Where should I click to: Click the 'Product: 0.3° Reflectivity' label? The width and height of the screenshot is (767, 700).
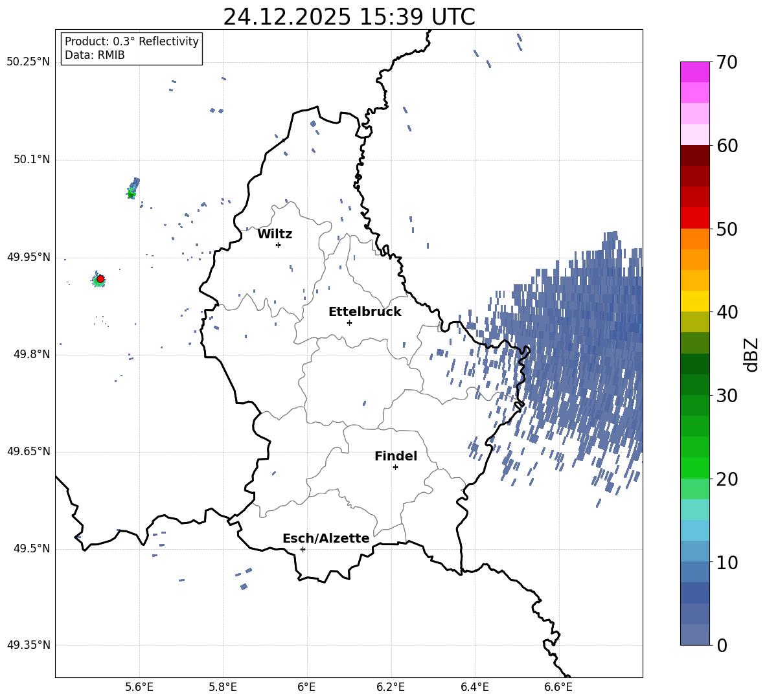click(132, 41)
